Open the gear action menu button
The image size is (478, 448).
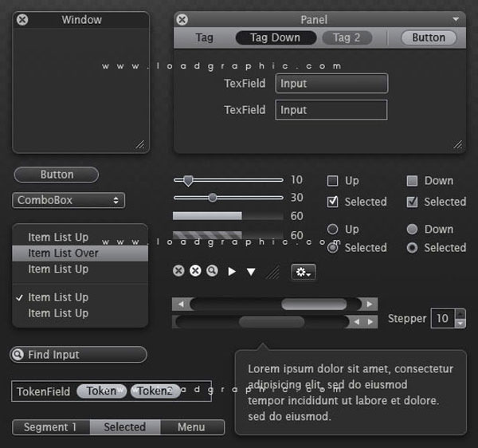(304, 272)
